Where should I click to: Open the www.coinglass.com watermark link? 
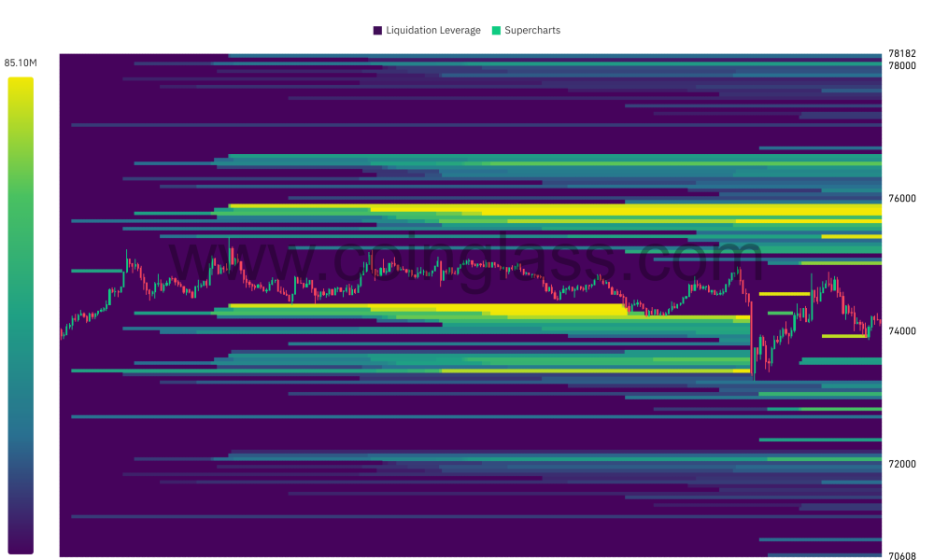(x=467, y=261)
